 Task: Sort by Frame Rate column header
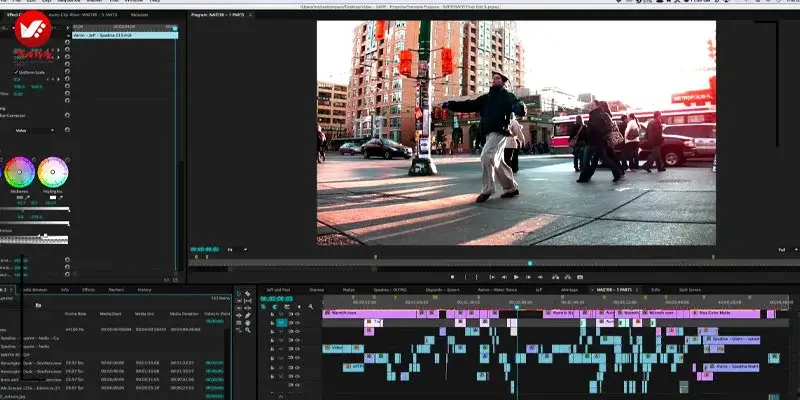pyautogui.click(x=76, y=314)
